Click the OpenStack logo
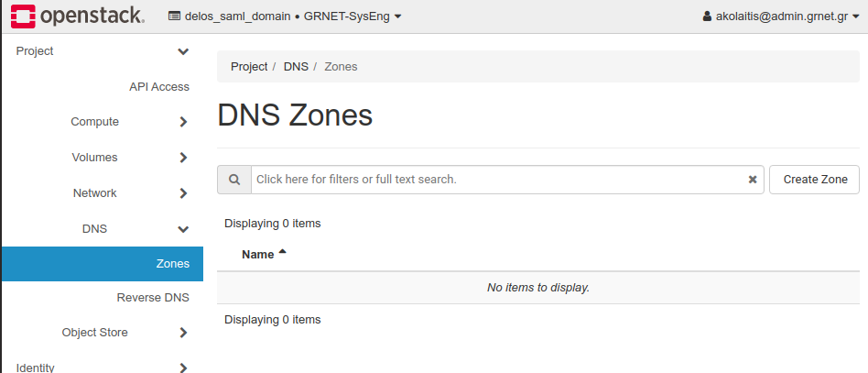The image size is (868, 373). tap(78, 16)
